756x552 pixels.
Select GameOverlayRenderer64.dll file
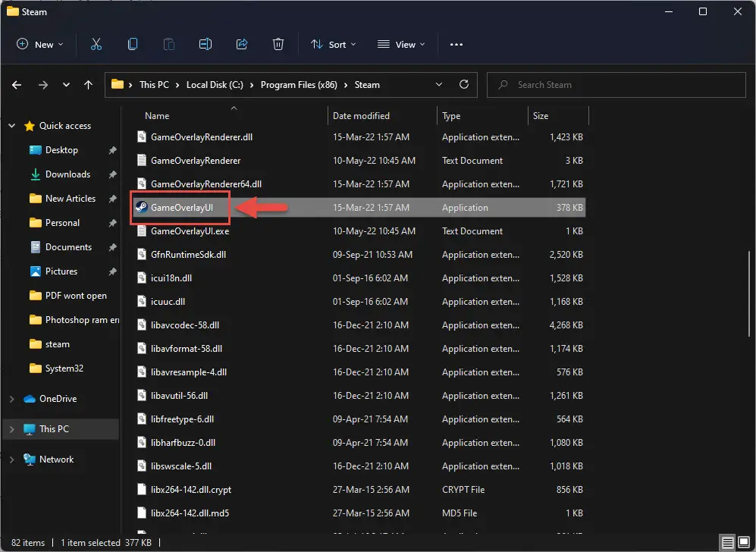[x=359, y=184]
